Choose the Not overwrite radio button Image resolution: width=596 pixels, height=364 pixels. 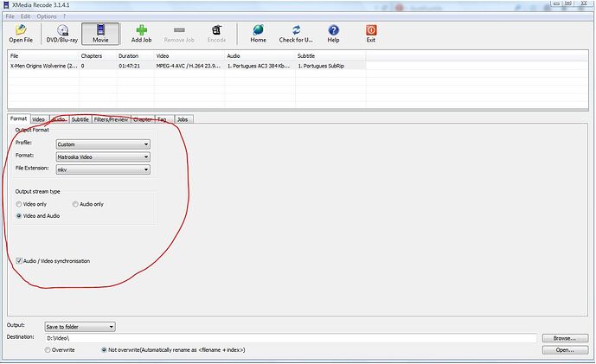pyautogui.click(x=104, y=350)
